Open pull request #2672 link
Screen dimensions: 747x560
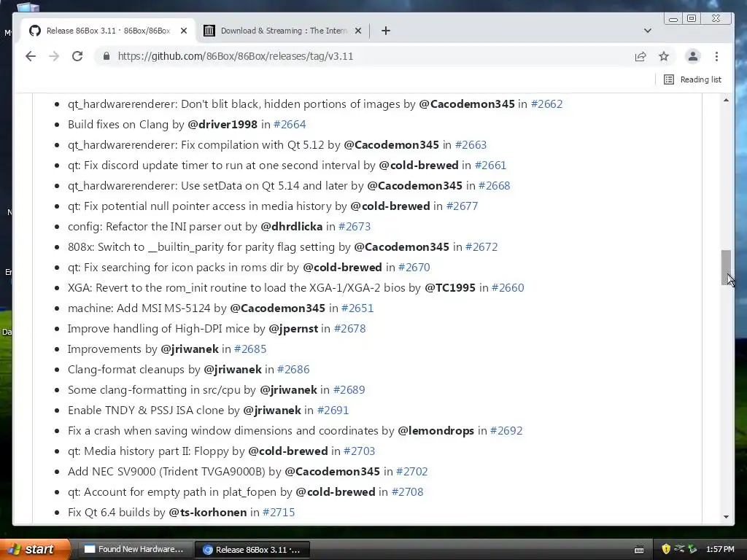coord(481,247)
